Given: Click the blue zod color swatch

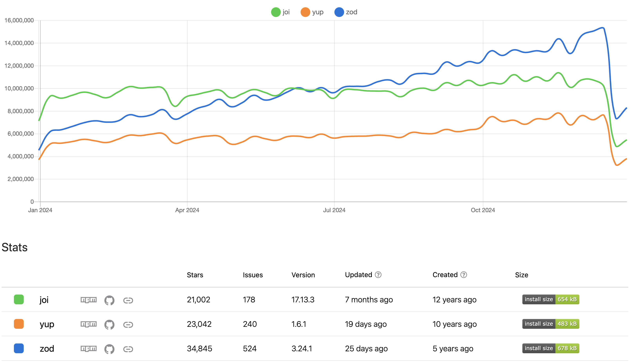Looking at the screenshot, I should click(x=19, y=348).
